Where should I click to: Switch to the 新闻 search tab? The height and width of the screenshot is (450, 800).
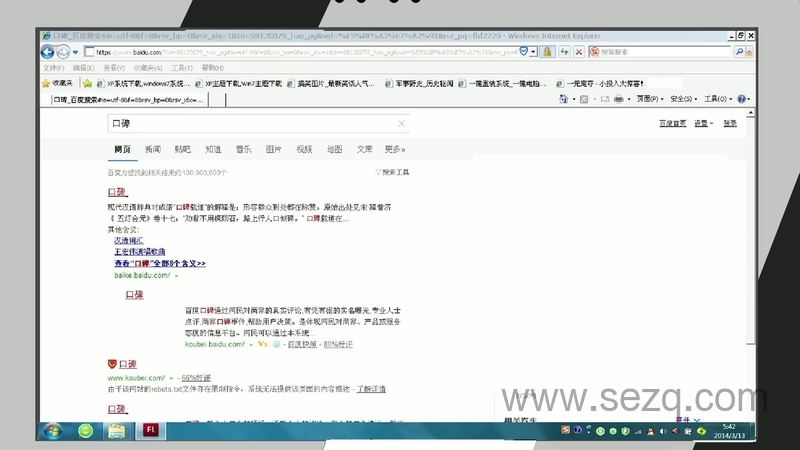153,149
